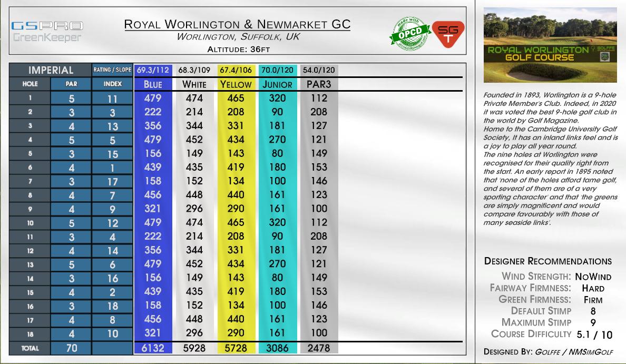Screen dimensions: 626x364
Task: Click the 'Rating / Slope' header cell
Action: point(112,70)
